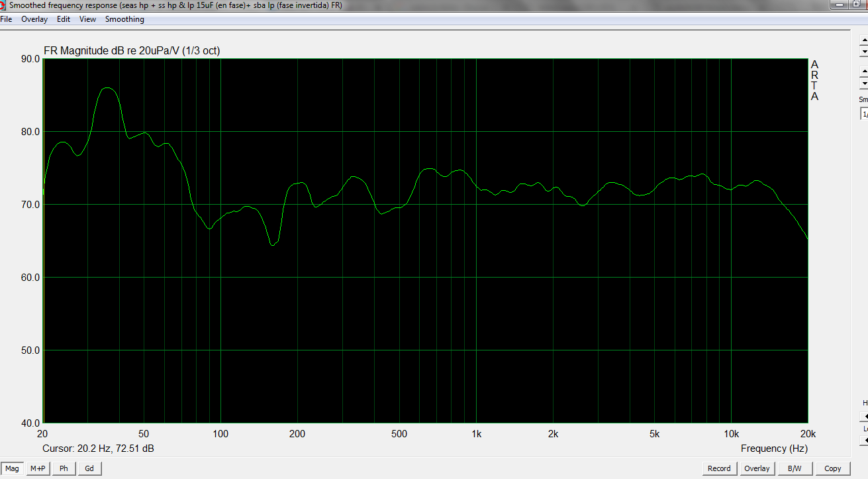Click the 40.0 y-axis label
This screenshot has height=479, width=868.
coord(30,423)
